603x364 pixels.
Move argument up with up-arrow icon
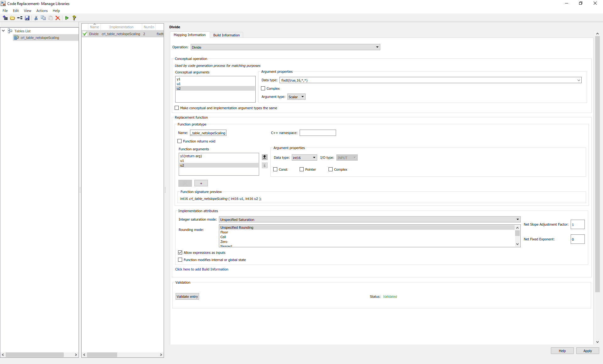pos(265,157)
